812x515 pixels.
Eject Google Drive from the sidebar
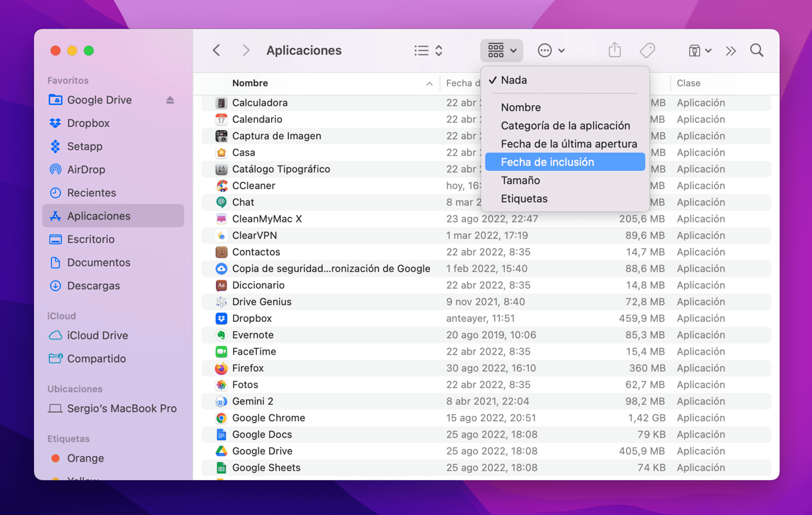[x=170, y=100]
